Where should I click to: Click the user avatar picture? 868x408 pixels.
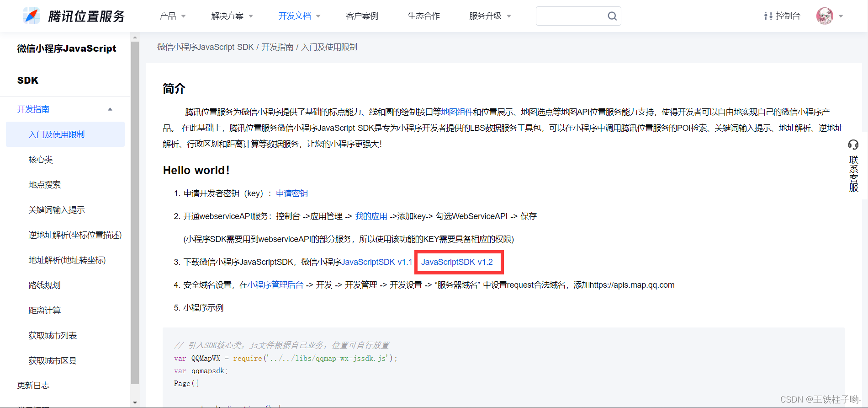click(x=825, y=16)
